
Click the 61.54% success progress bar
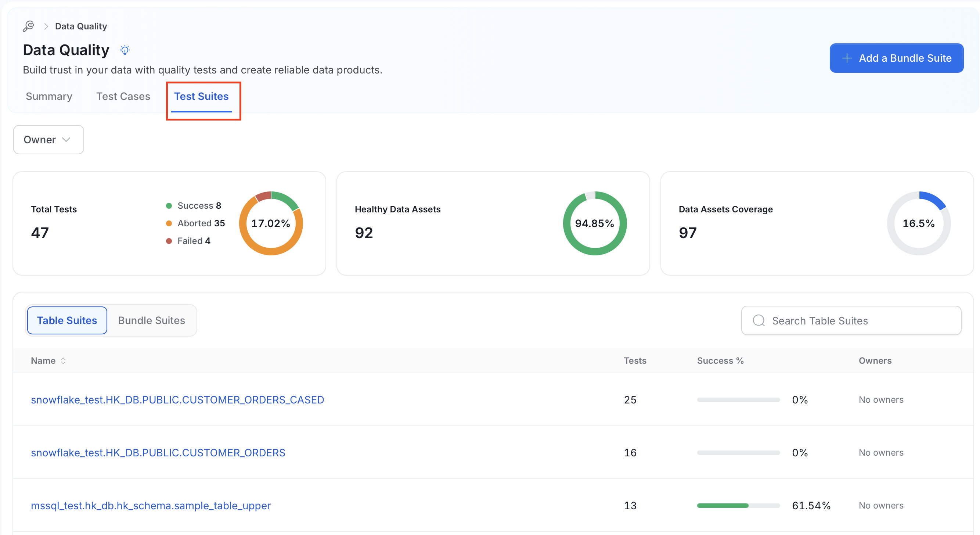pyautogui.click(x=738, y=505)
